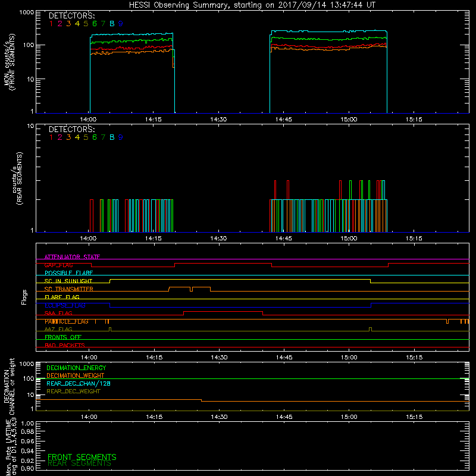476x476 pixels.
Task: Select dark green detector 7 in rear segments legend
Action: coord(103,137)
